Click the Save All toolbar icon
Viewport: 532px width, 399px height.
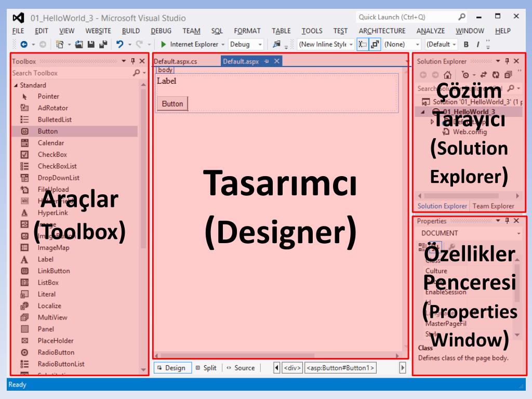(x=103, y=44)
